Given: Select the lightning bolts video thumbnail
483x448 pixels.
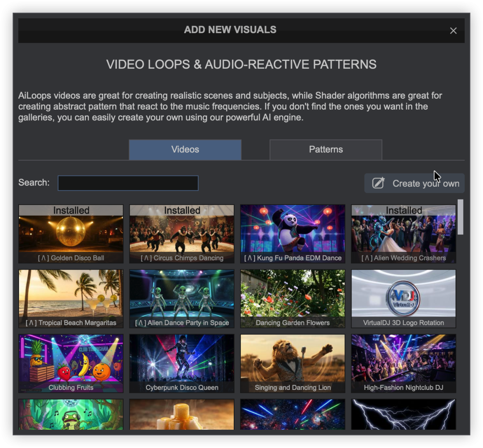Looking at the screenshot, I should [403, 414].
